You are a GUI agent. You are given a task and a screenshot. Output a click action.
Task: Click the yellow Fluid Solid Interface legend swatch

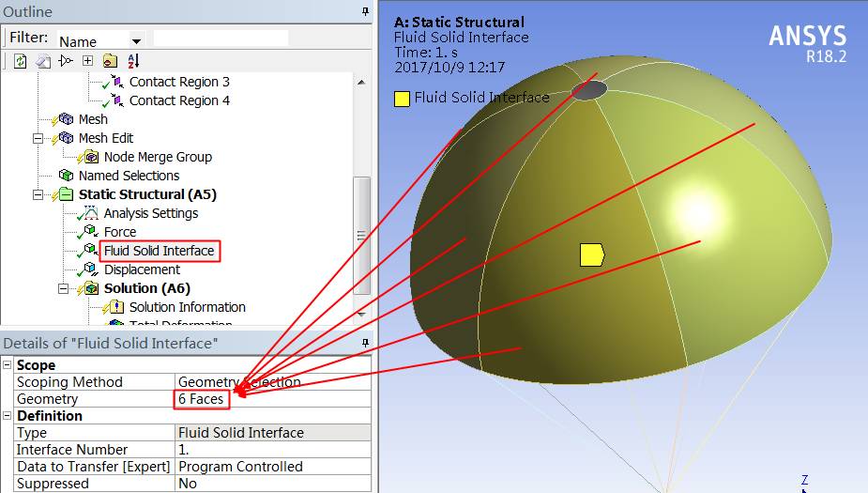click(402, 99)
